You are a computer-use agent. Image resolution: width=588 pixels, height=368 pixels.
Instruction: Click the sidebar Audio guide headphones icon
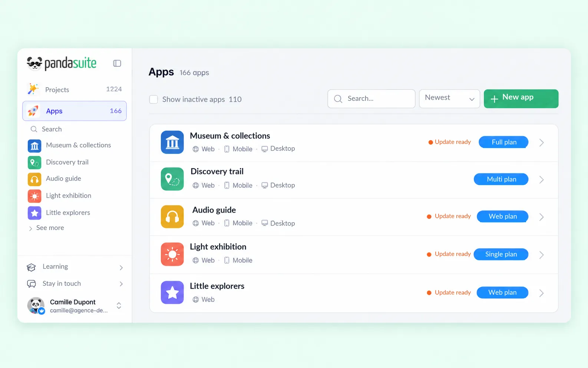[34, 179]
